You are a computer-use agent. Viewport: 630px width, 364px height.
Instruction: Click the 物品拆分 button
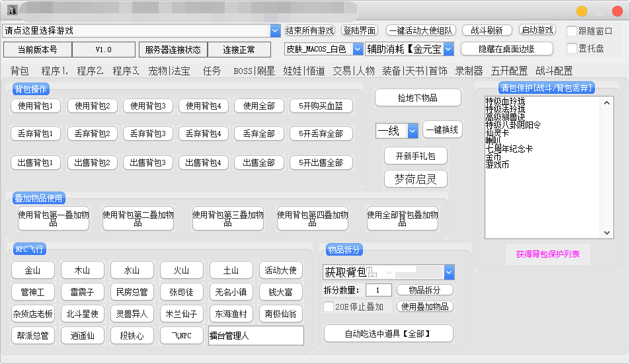point(424,290)
